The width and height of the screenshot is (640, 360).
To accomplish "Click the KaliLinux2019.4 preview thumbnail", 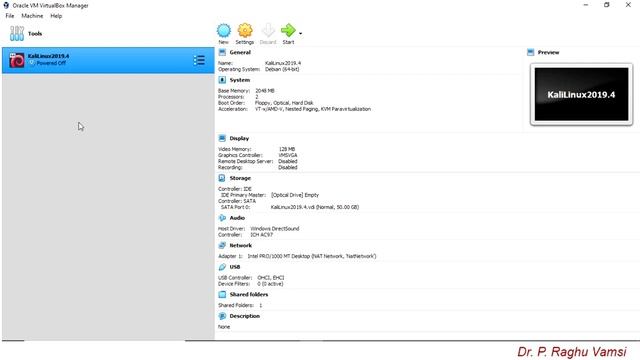I will [x=581, y=94].
